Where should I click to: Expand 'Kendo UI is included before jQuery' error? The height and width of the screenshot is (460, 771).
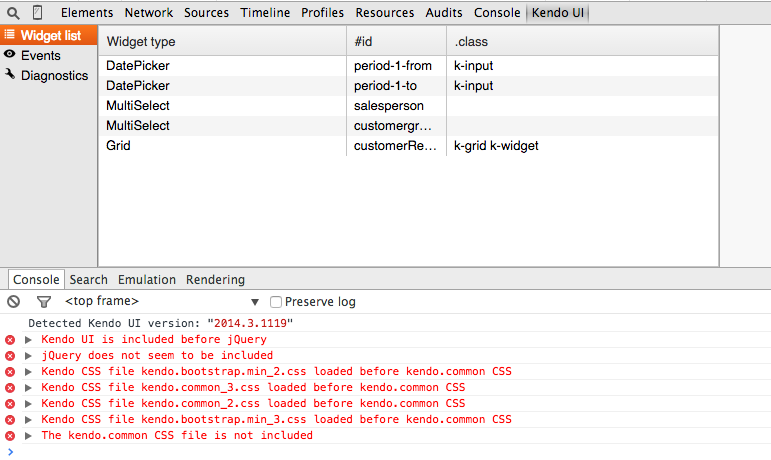coord(29,340)
